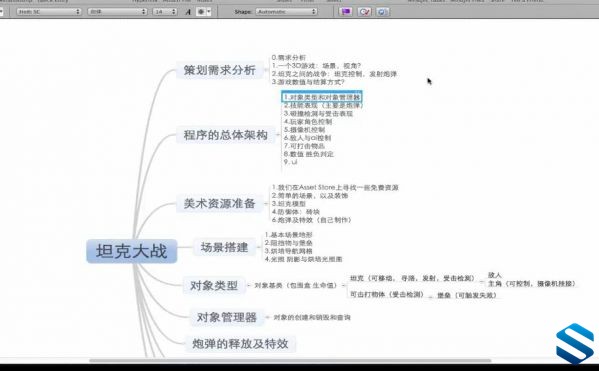
Task: Collapse the 场景搭建 branch
Action: pyautogui.click(x=259, y=247)
